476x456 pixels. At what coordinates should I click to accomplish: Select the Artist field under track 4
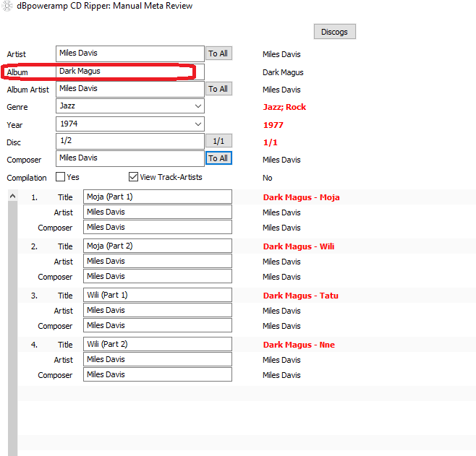pyautogui.click(x=157, y=359)
